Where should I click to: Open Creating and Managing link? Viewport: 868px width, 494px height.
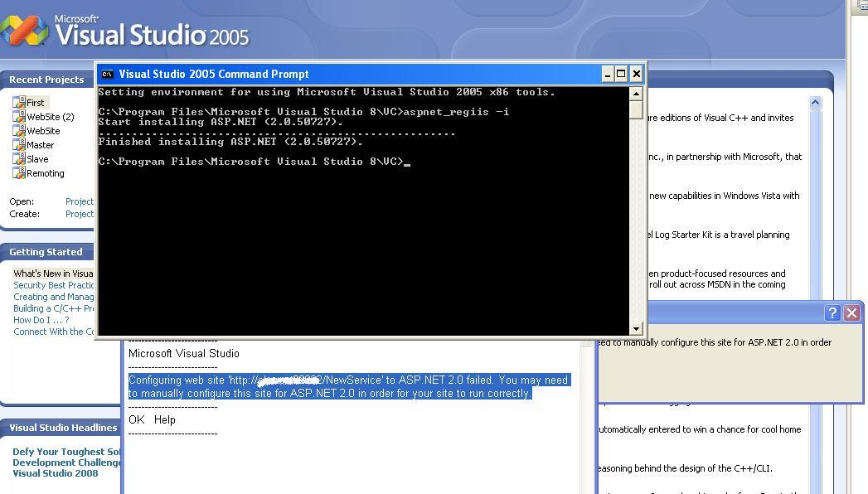point(54,297)
